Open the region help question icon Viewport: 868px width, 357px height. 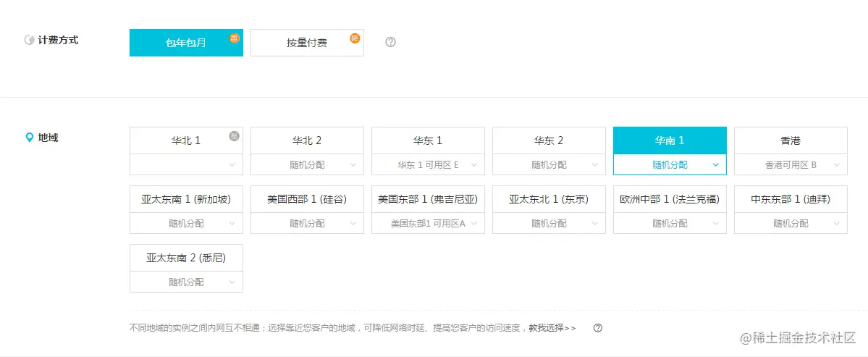click(x=598, y=327)
